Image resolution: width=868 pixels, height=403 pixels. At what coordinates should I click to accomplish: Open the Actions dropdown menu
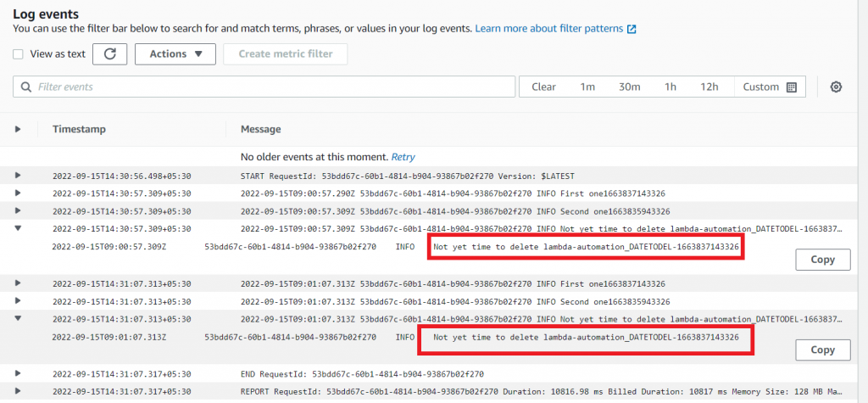pyautogui.click(x=175, y=53)
